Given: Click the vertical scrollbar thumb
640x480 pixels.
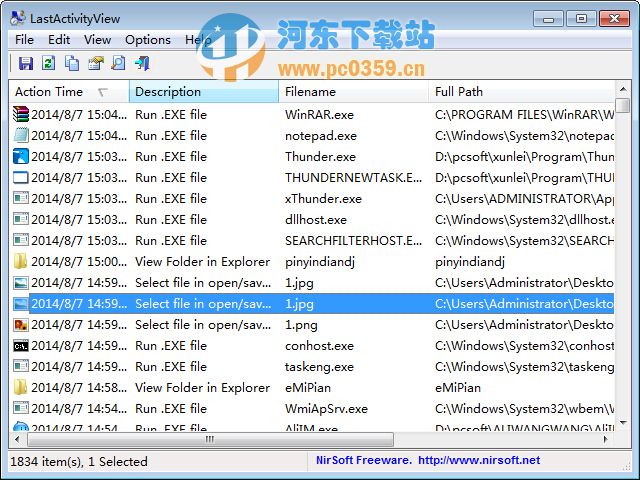Looking at the screenshot, I should coord(623,104).
